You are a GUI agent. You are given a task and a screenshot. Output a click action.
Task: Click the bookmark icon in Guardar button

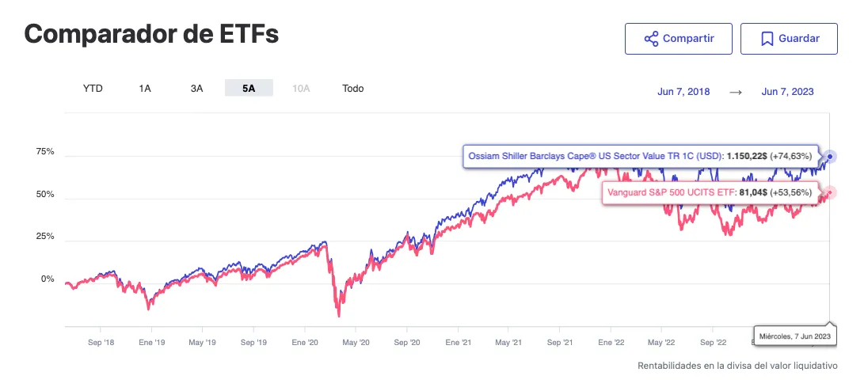click(x=767, y=39)
